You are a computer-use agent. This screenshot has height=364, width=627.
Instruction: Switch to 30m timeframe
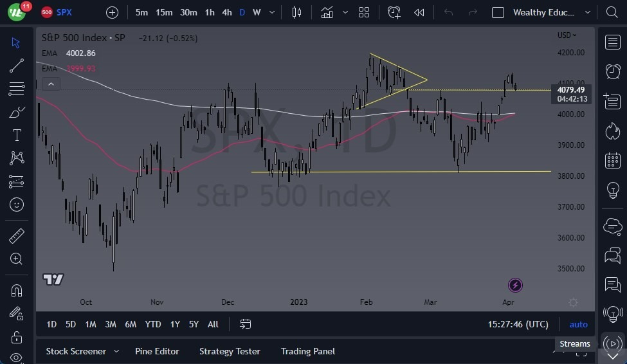(188, 12)
